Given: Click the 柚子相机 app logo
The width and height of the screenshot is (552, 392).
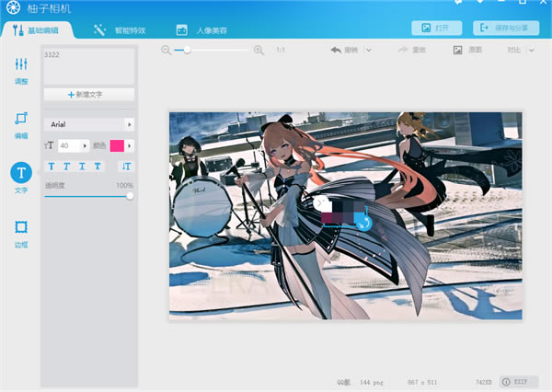Looking at the screenshot, I should point(14,7).
